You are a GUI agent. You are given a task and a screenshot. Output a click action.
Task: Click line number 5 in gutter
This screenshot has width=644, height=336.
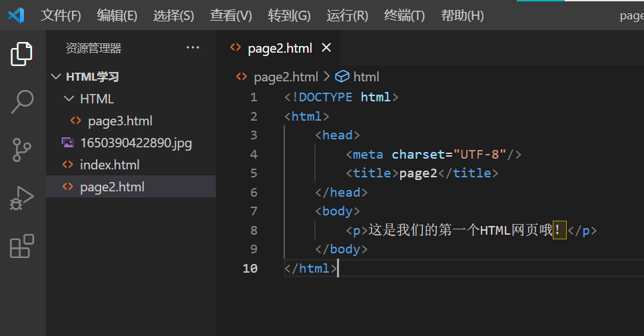click(x=253, y=173)
